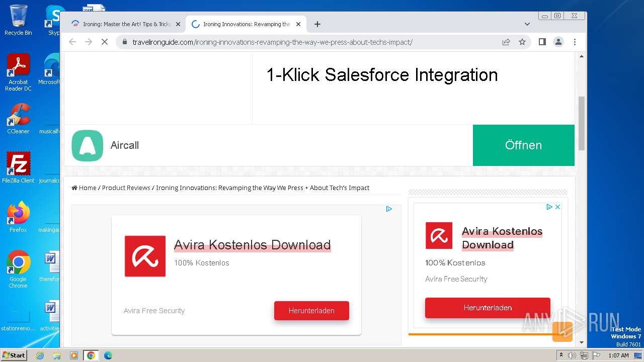This screenshot has height=362, width=644.
Task: Click the 'Aircall' advertiser name
Action: tap(125, 145)
